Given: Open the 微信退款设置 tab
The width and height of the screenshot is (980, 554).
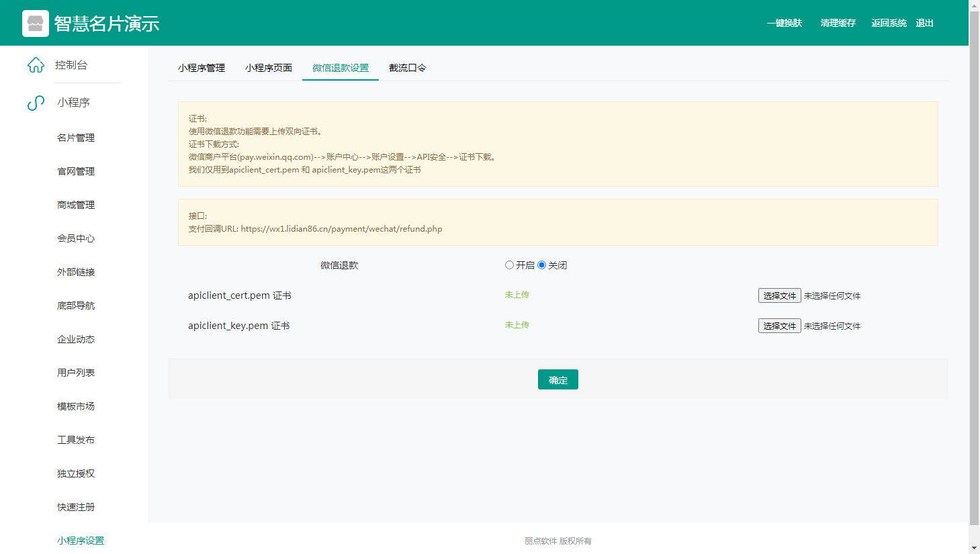Looking at the screenshot, I should coord(341,68).
